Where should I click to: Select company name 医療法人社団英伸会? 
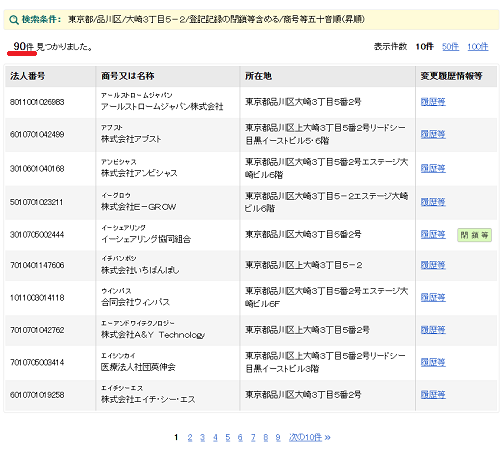(x=138, y=367)
